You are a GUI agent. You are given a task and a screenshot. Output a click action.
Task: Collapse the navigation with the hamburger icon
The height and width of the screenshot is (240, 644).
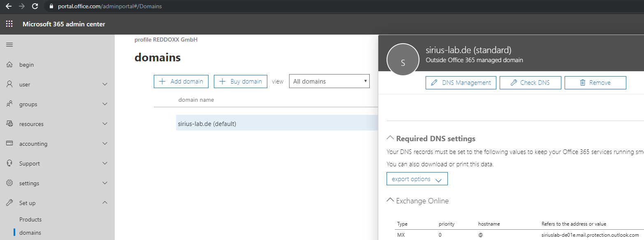9,44
